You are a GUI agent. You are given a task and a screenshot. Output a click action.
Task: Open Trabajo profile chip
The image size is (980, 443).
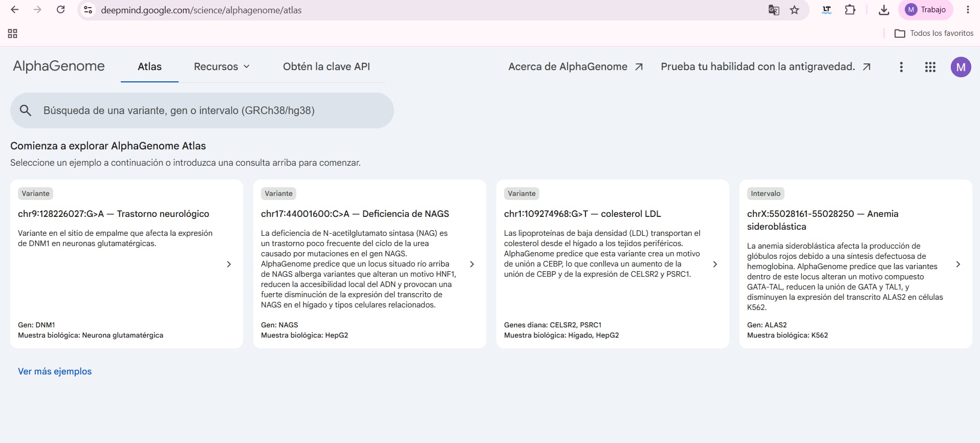925,10
